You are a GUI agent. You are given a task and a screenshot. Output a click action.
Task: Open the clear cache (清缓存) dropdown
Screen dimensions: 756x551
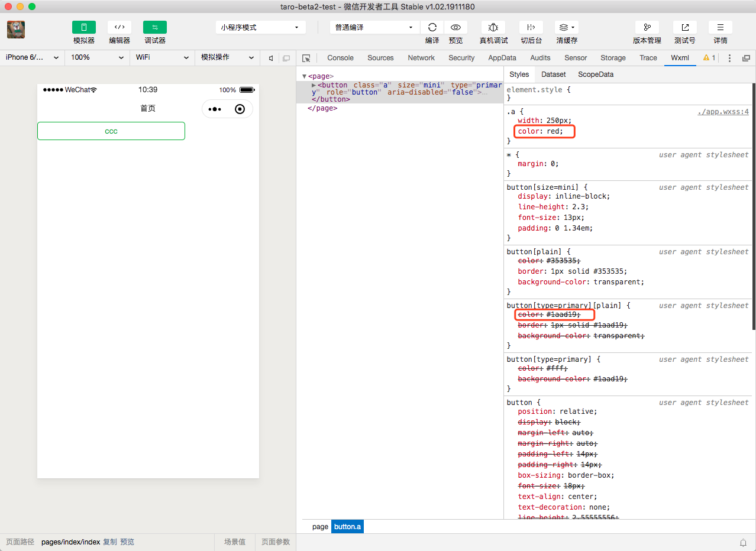pyautogui.click(x=567, y=27)
